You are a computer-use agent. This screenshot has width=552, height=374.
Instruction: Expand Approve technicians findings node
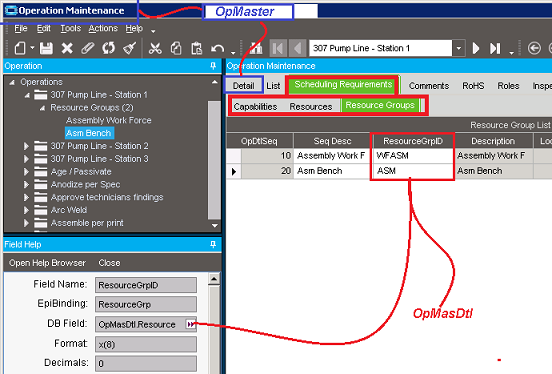26,197
